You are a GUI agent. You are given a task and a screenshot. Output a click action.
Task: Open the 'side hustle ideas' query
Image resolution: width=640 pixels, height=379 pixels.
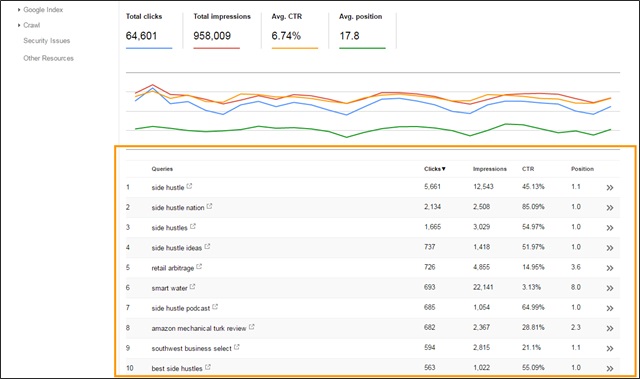(177, 248)
